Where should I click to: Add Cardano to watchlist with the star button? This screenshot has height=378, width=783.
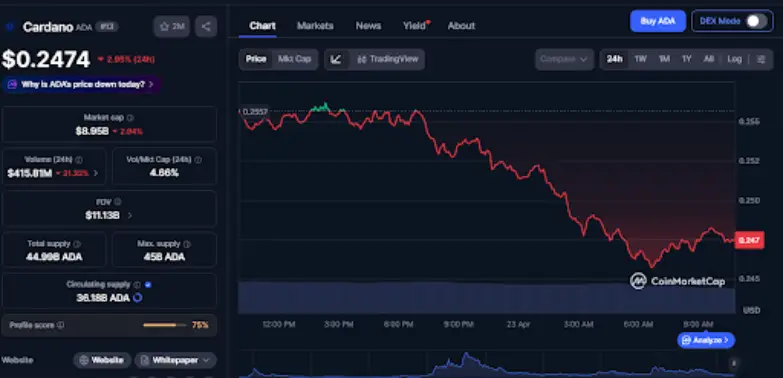coord(171,26)
